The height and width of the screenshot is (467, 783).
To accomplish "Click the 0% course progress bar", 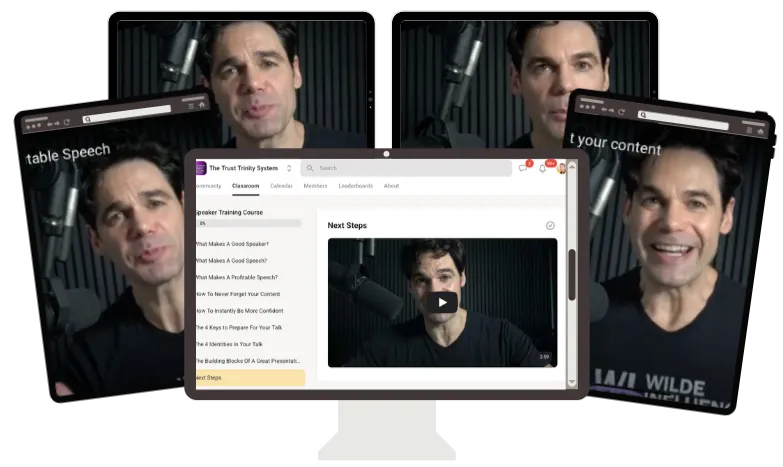I will tap(248, 223).
